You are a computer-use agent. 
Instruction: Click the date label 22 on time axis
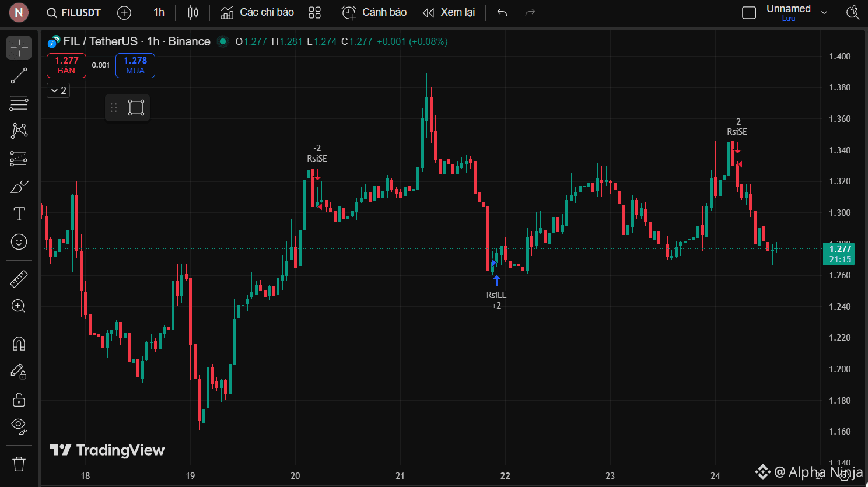tap(505, 476)
